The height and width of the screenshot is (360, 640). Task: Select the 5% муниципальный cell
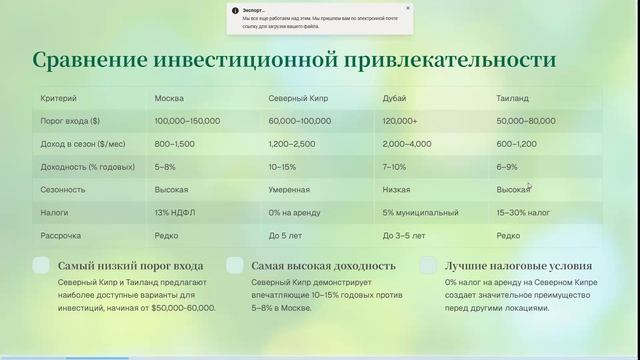pyautogui.click(x=420, y=213)
